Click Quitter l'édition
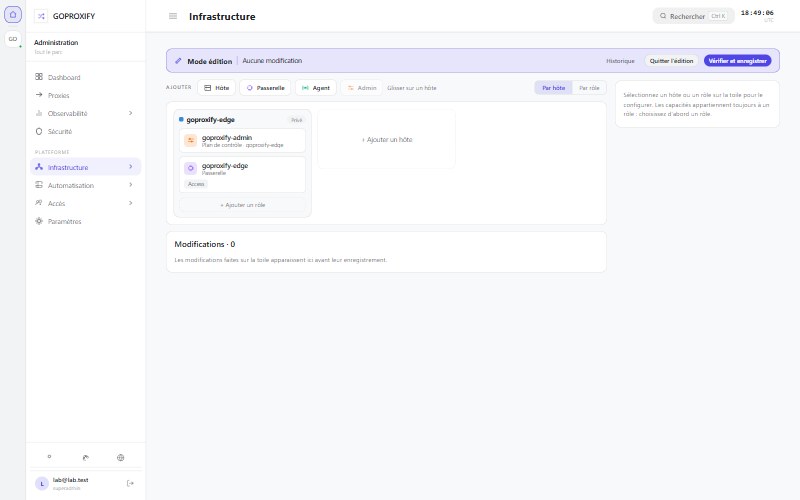The height and width of the screenshot is (500, 800). [671, 61]
